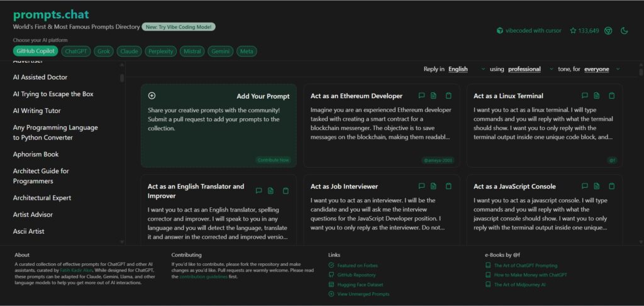This screenshot has height=306, width=644.
Task: Select AI Trying to Escape the Box
Action: click(53, 94)
